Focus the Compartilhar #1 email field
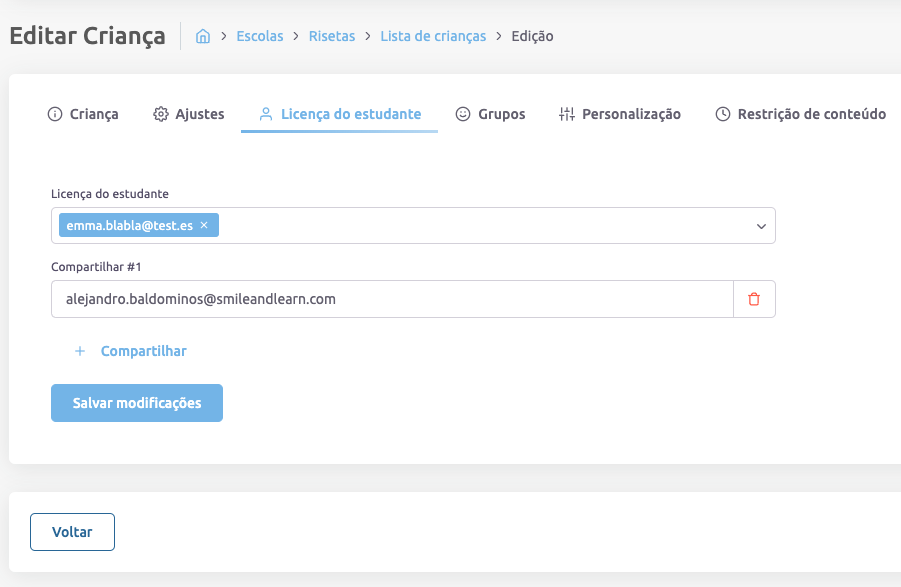 pos(392,299)
